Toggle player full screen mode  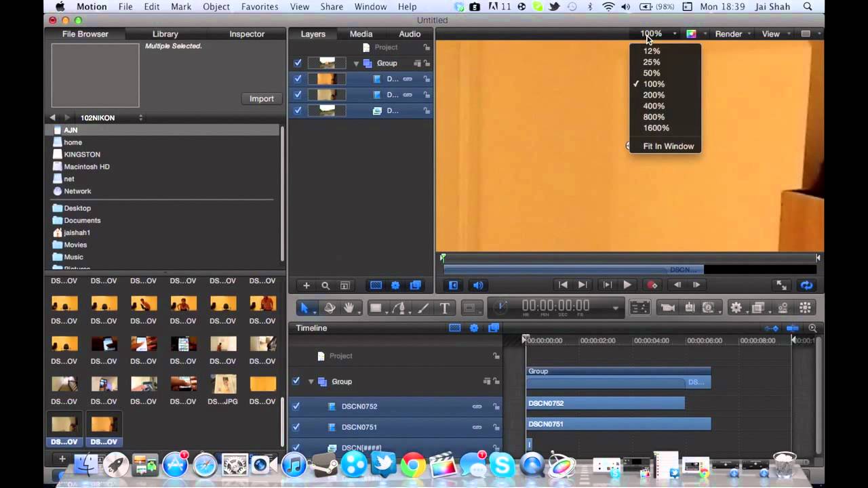click(781, 285)
